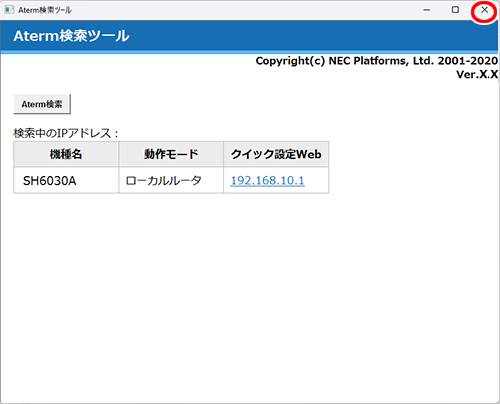Click the white Aterm検索ツール heading in the blue banner
Image resolution: width=500 pixels, height=404 pixels.
click(71, 36)
